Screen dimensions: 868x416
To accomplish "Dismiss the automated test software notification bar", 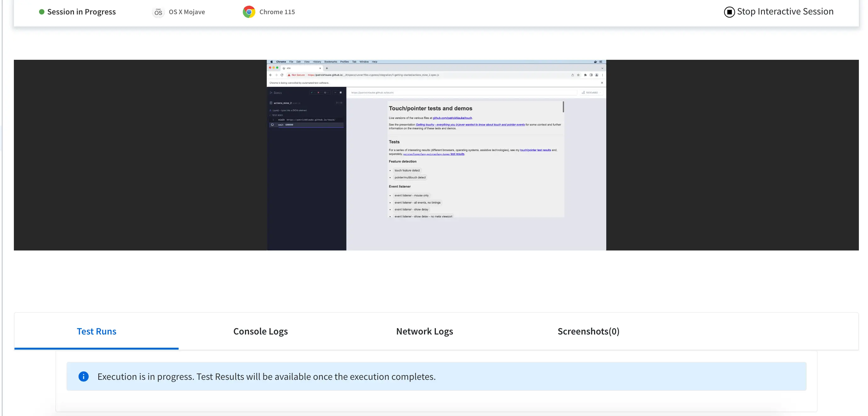I will (602, 83).
